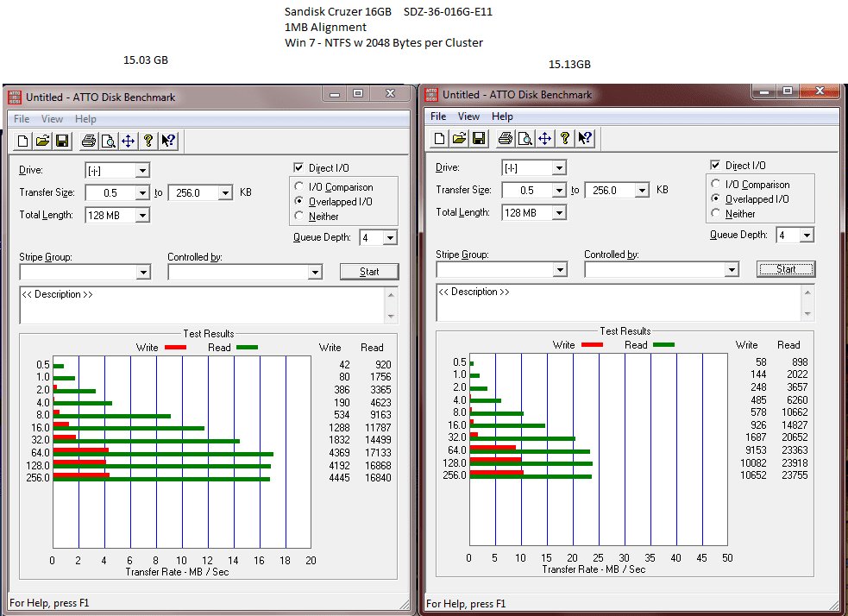Click Save disk icon in left window
The height and width of the screenshot is (616, 848).
(x=62, y=141)
